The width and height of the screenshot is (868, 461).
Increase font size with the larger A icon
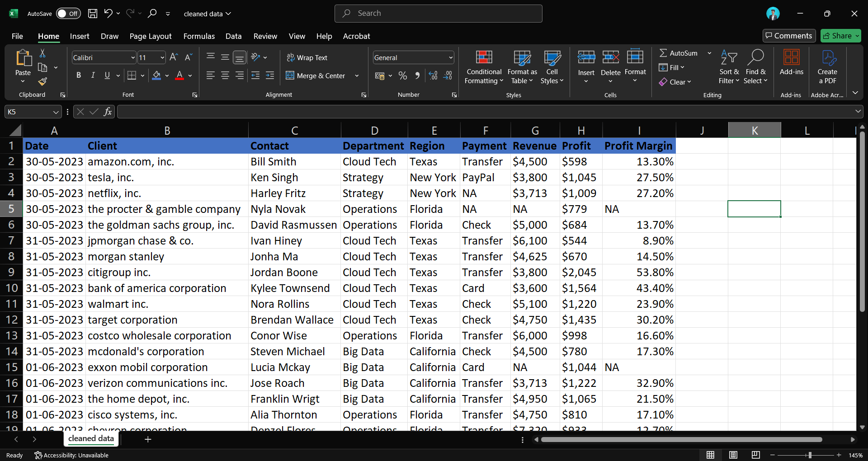[174, 57]
